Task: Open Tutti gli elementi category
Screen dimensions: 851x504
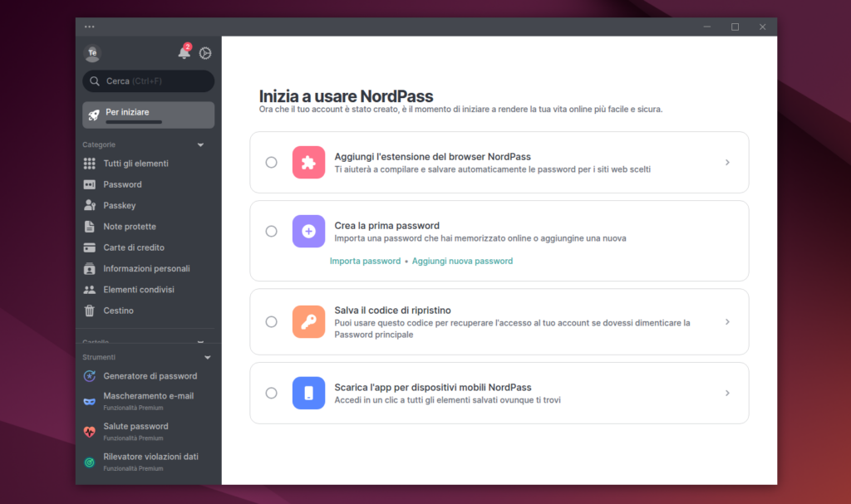Action: click(135, 164)
